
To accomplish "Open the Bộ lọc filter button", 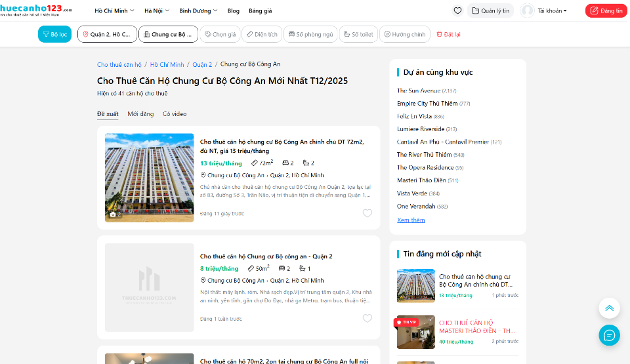I will click(x=55, y=34).
